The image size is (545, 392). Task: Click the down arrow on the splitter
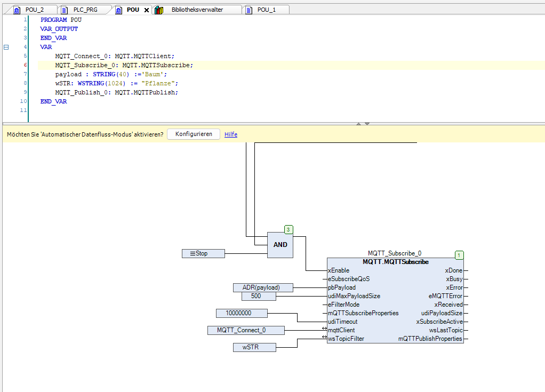tap(367, 123)
